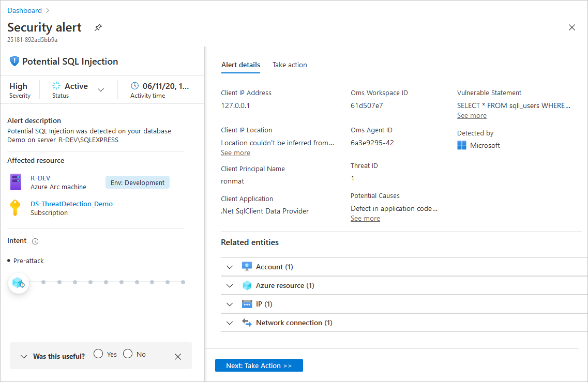Pin the Security alert to dashboard
588x382 pixels.
[x=98, y=28]
